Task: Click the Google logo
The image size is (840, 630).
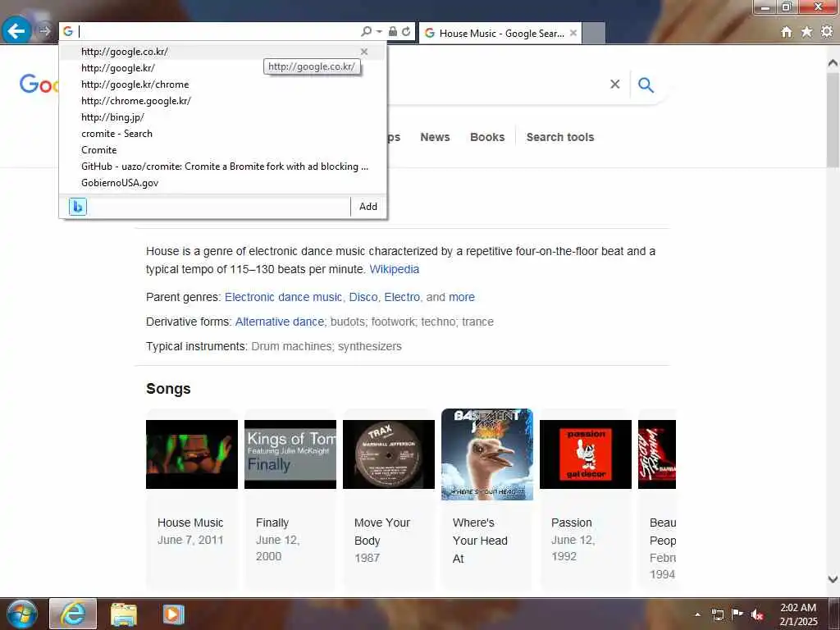Action: (39, 84)
